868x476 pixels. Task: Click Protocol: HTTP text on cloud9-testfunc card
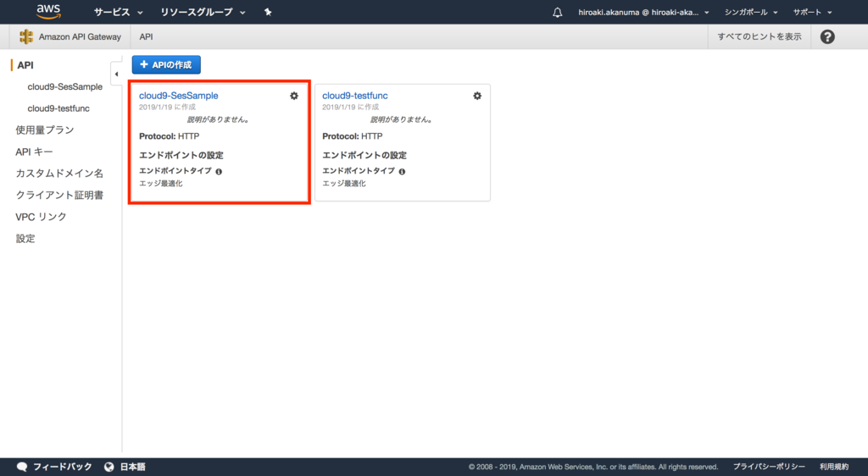point(352,136)
